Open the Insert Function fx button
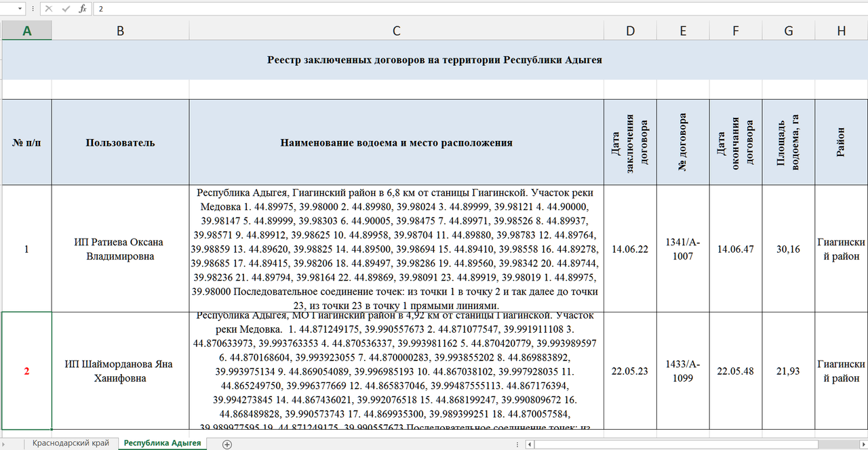Screen dimensions: 868x450 (82, 9)
